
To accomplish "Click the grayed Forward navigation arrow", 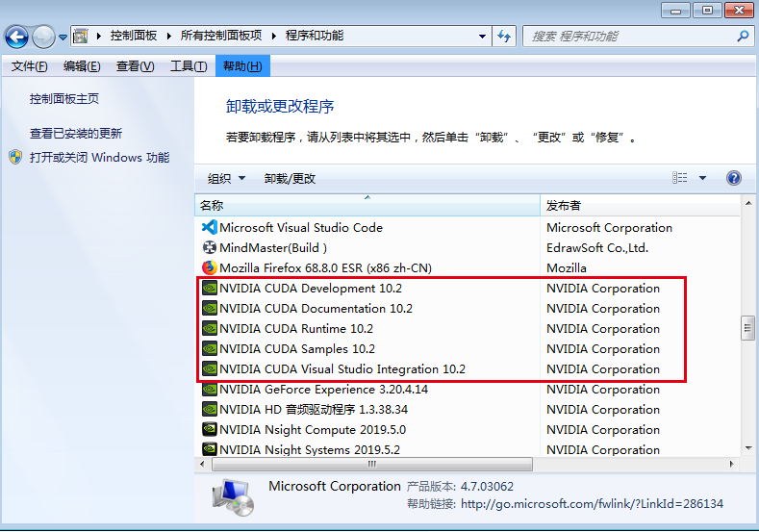I will [43, 37].
